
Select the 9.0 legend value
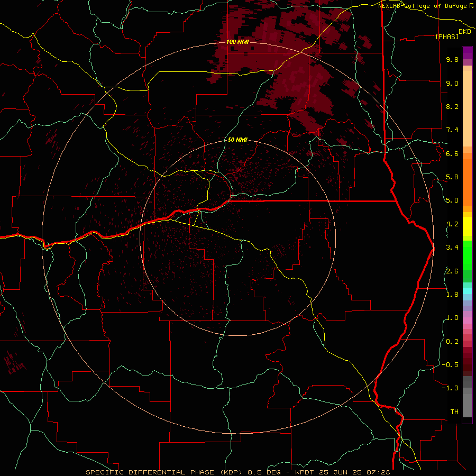click(452, 83)
